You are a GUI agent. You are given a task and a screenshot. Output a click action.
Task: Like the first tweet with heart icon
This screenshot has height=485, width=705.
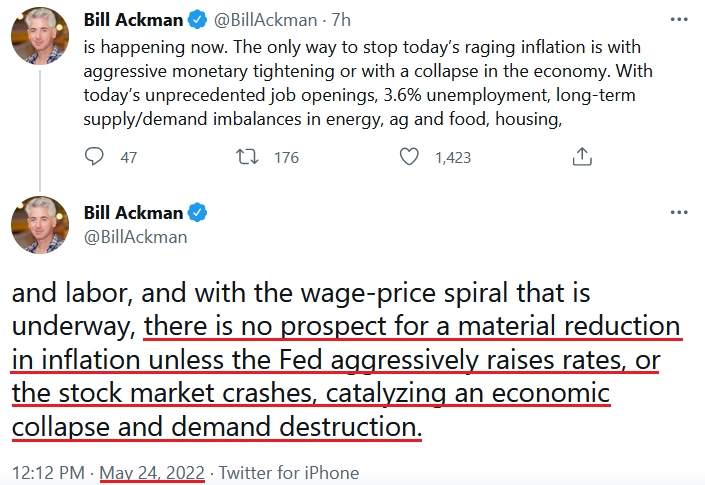point(409,157)
